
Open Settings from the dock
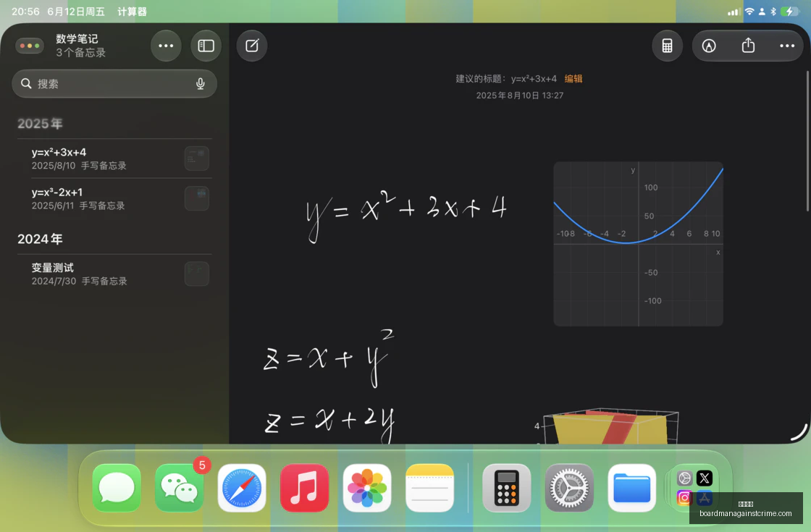569,488
